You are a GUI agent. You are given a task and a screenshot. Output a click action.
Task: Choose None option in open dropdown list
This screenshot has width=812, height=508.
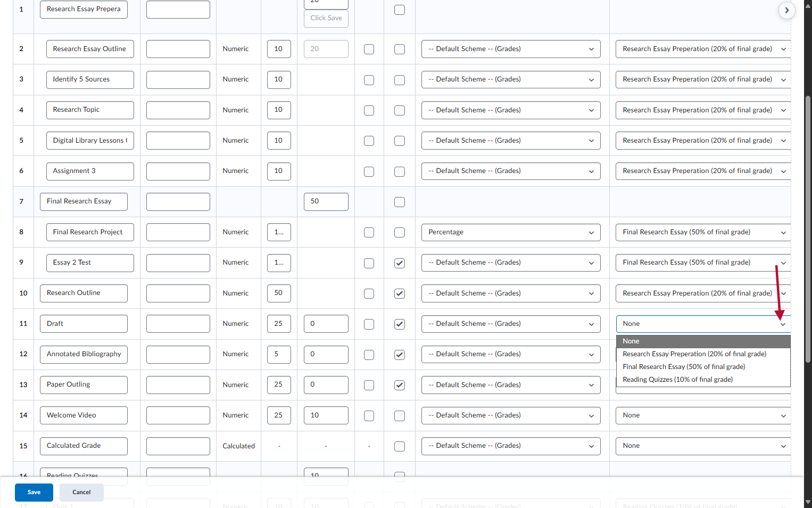703,341
